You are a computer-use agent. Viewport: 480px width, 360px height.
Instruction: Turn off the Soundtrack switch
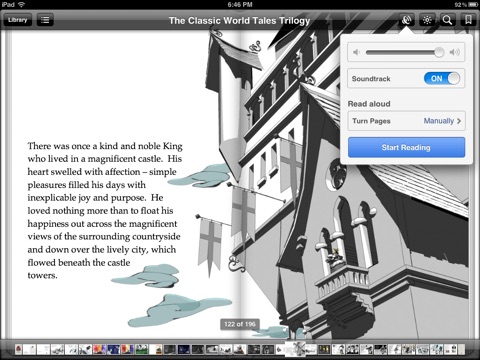coord(442,79)
